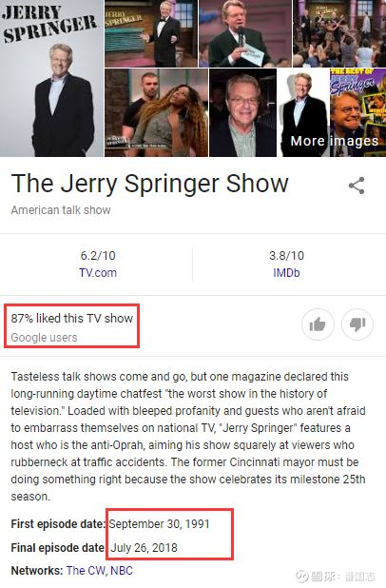Image resolution: width=386 pixels, height=588 pixels.
Task: Open thumbnail of host in tuxedo on stage
Action: click(x=151, y=33)
